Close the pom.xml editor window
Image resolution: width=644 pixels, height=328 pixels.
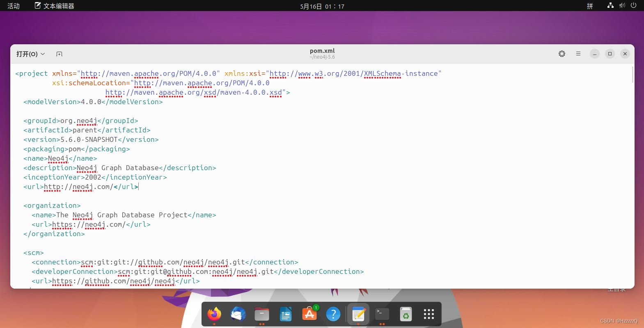click(625, 54)
